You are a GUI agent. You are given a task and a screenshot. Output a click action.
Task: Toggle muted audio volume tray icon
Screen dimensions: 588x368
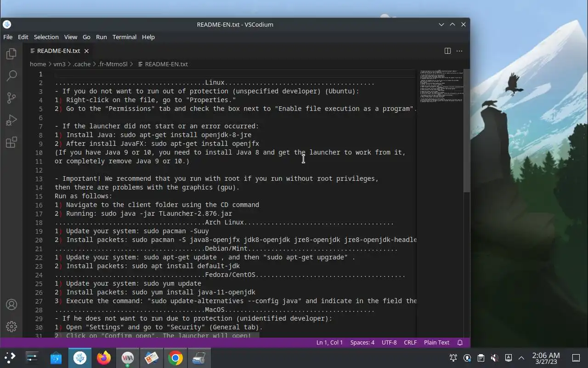tap(494, 358)
